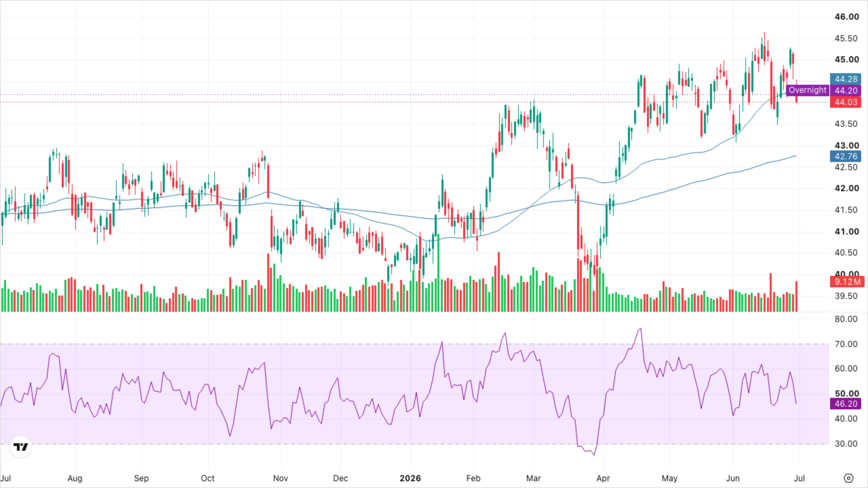Click the Apr label on the time axis
Screen dimensions: 868x488
[603, 478]
